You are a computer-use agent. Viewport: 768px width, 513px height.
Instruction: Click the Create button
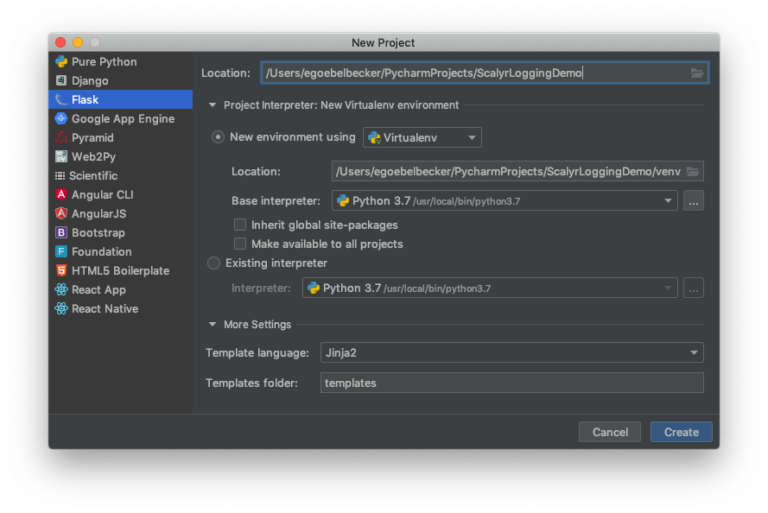pos(681,432)
